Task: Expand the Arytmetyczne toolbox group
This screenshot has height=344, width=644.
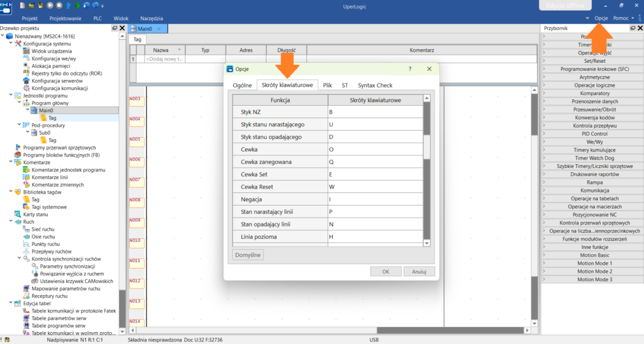Action: 544,77
